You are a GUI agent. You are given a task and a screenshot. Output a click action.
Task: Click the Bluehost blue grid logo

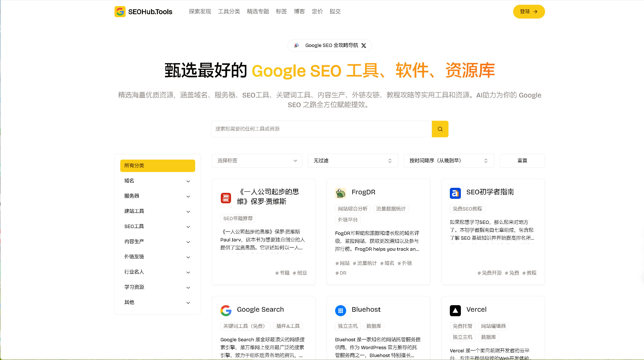tap(340, 310)
